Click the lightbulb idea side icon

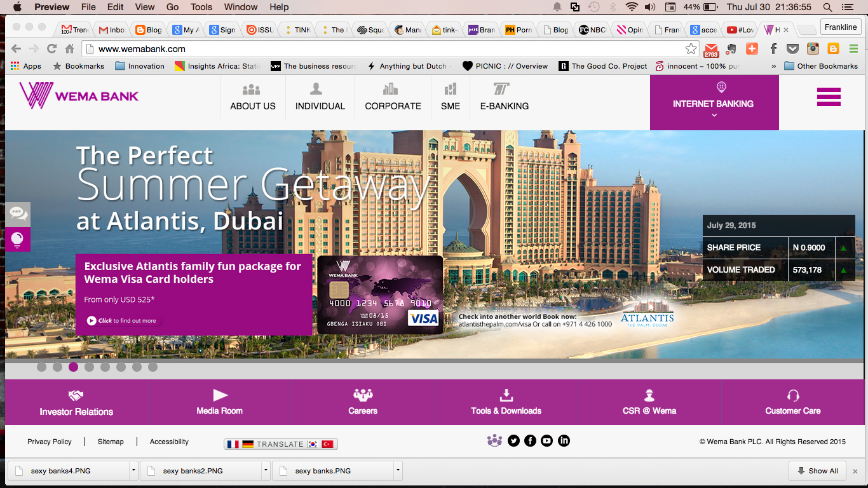click(x=18, y=240)
